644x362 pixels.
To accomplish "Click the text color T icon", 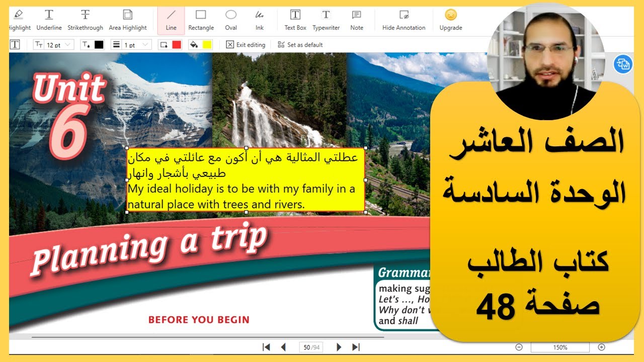I will pyautogui.click(x=86, y=45).
